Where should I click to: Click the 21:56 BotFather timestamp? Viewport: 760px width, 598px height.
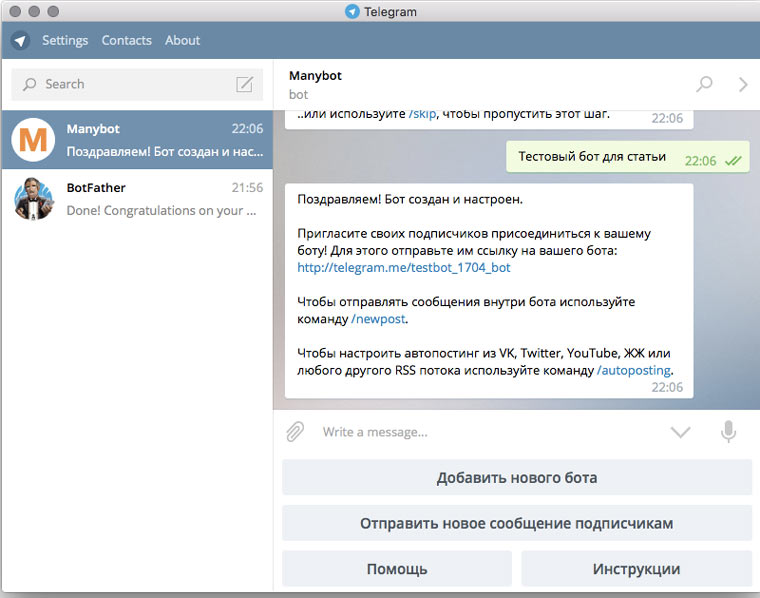(247, 188)
